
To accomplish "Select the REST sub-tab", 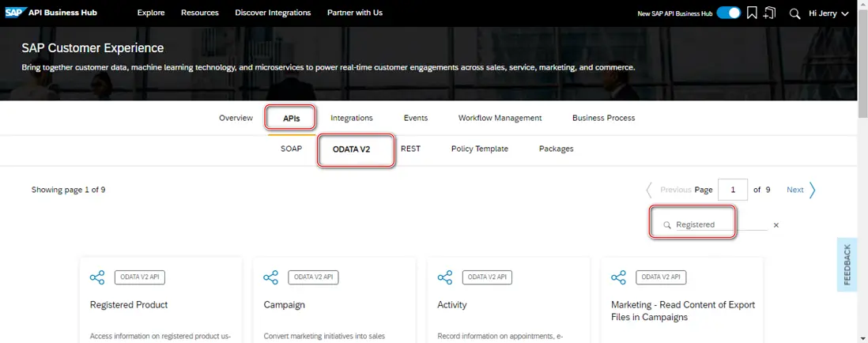I will [x=410, y=149].
